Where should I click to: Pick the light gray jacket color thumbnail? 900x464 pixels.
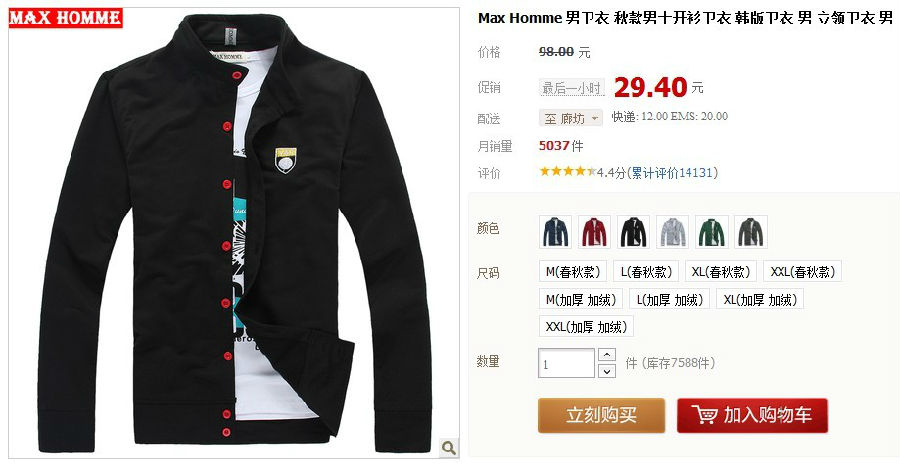(673, 232)
